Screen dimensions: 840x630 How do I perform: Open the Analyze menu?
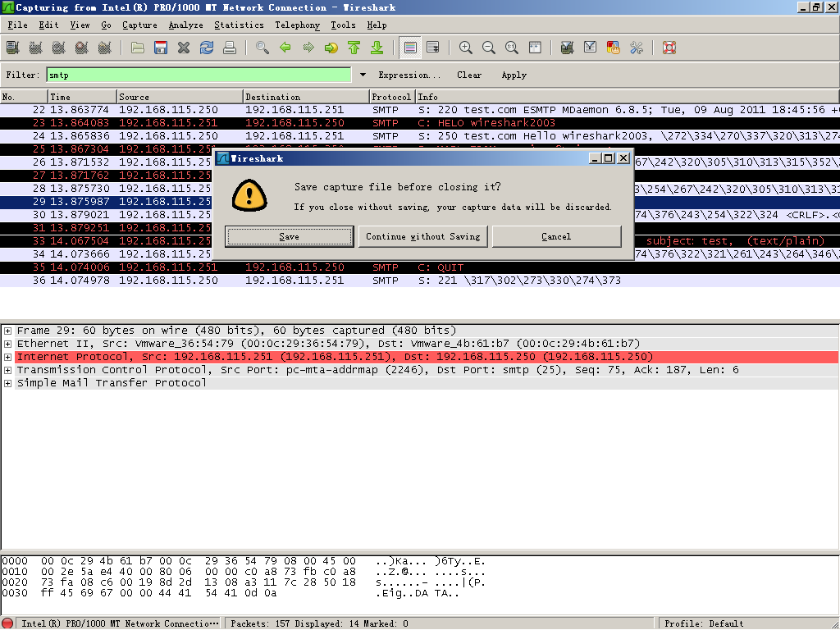click(185, 25)
